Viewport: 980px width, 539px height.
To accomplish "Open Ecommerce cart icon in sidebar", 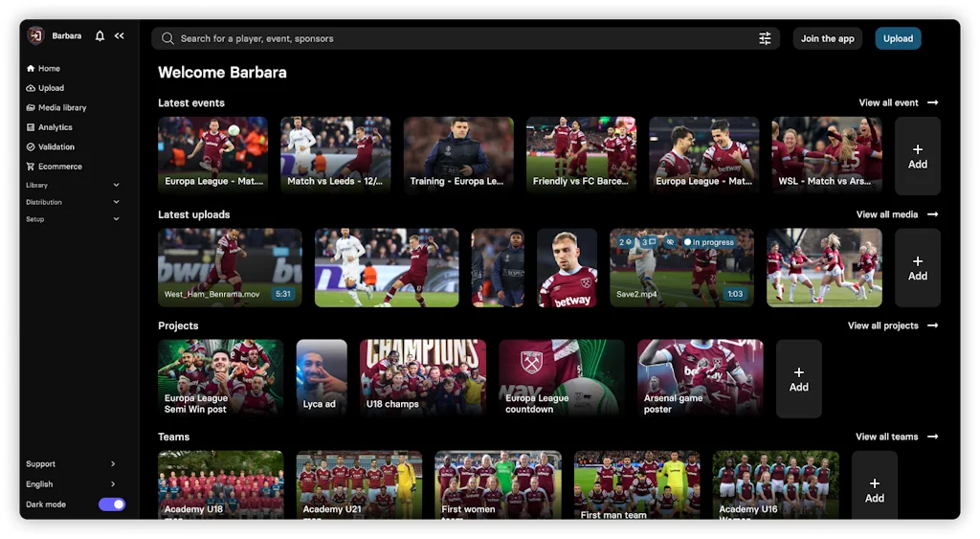I will pyautogui.click(x=31, y=167).
